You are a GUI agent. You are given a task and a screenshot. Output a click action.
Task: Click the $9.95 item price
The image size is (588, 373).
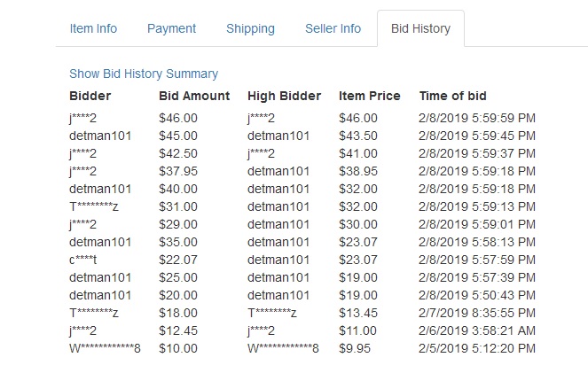pos(355,348)
